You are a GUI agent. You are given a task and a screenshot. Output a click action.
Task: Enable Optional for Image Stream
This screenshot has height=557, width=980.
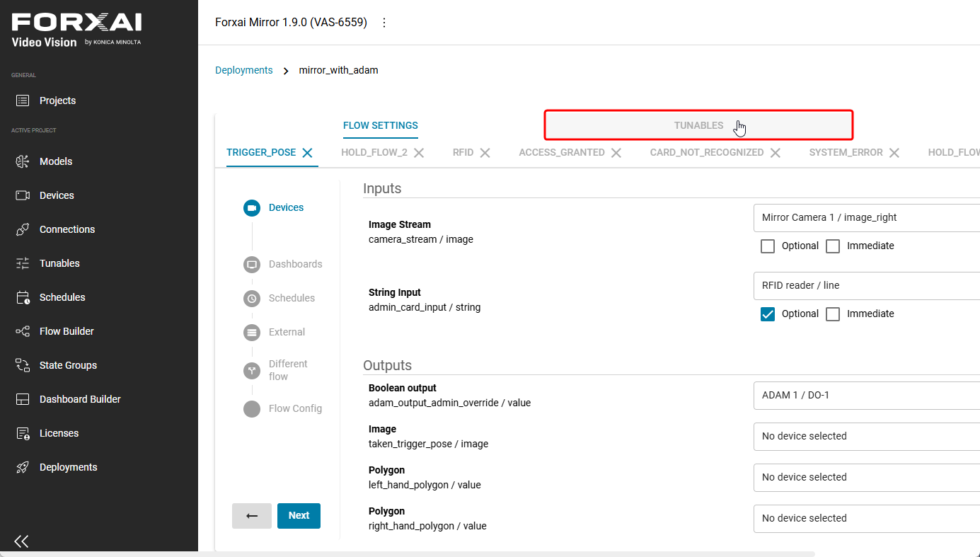[x=768, y=246]
